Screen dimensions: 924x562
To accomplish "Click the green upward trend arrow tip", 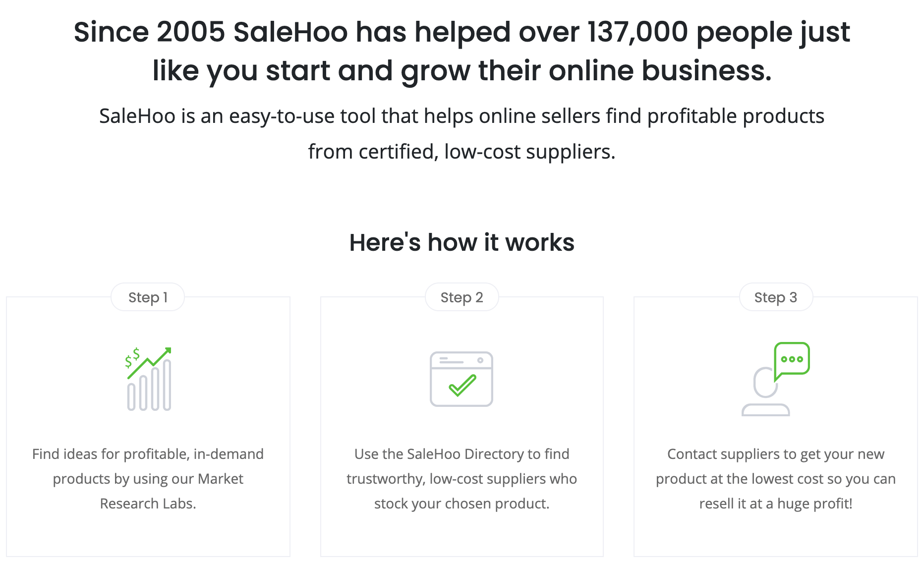I will click(168, 351).
